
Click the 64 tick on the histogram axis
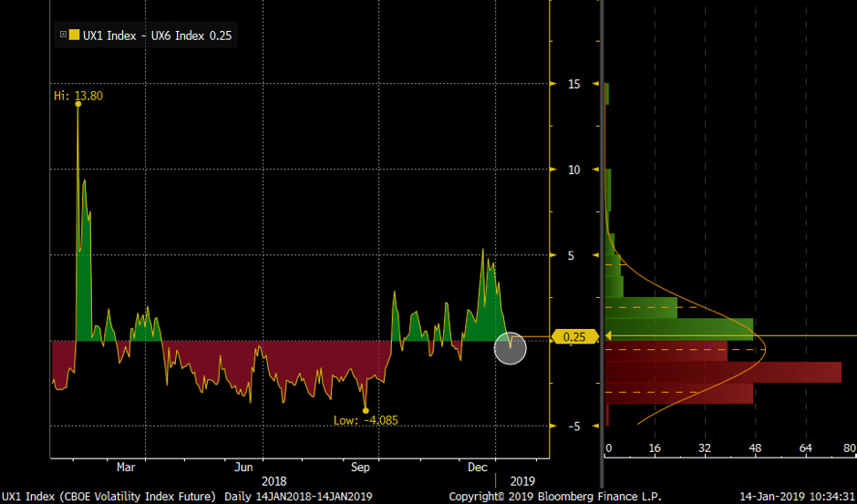coord(806,448)
